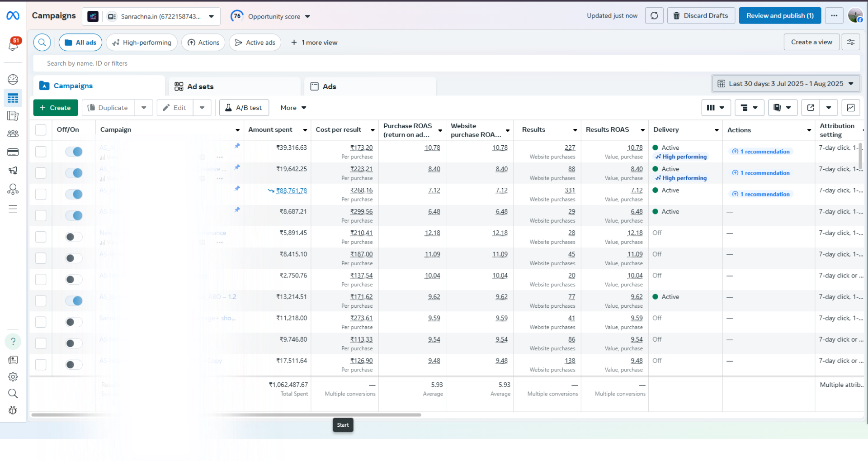Turn off the ₹39,316.63 campaign toggle
This screenshot has width=868, height=467.
coord(74,152)
